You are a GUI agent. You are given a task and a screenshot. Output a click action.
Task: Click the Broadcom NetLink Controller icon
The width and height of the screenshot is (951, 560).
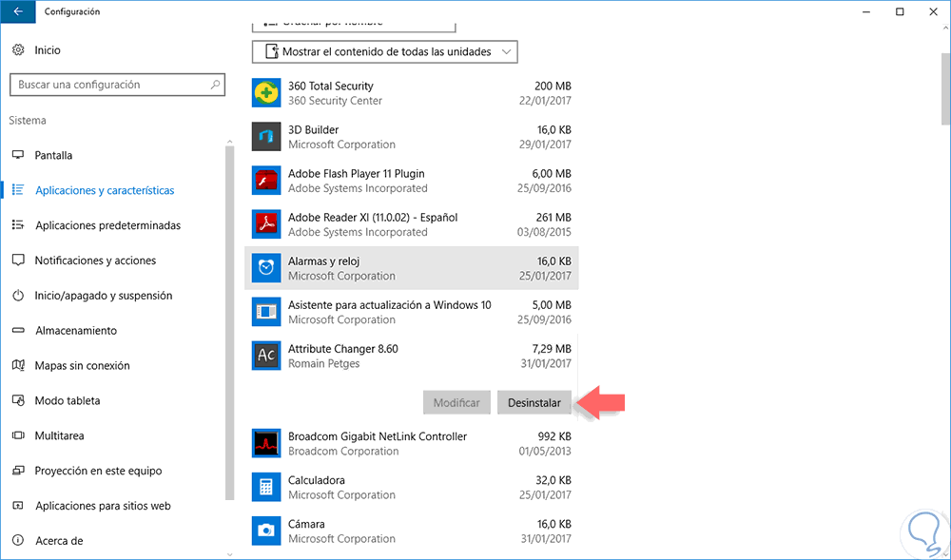pyautogui.click(x=266, y=444)
